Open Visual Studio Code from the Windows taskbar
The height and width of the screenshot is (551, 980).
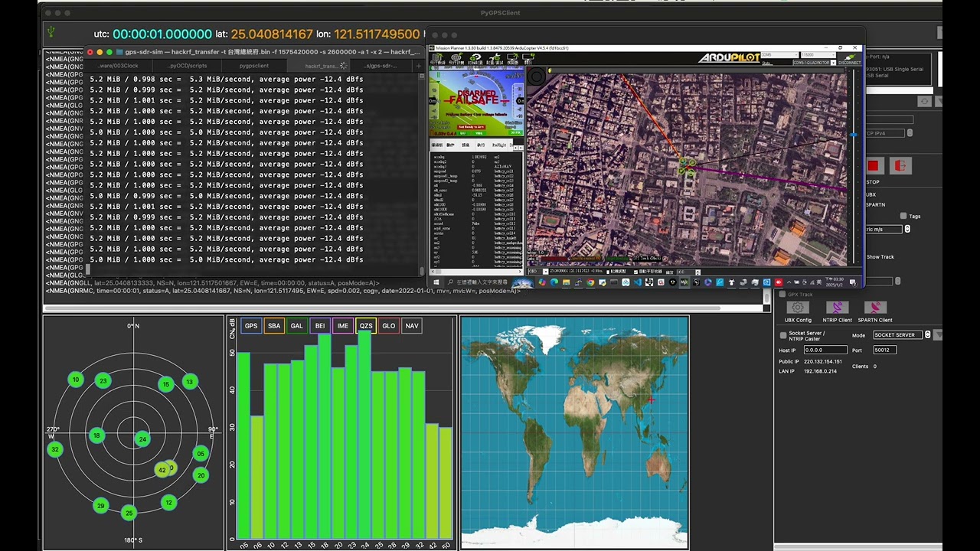pos(637,282)
